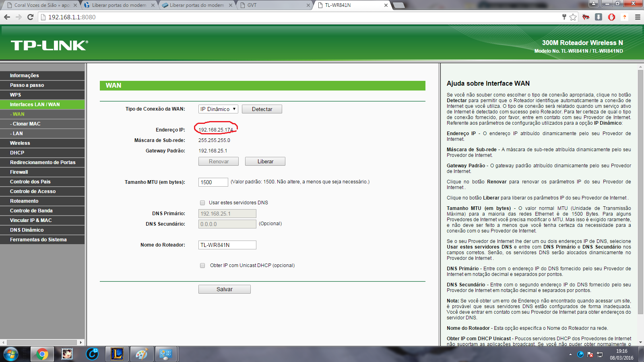The image size is (644, 362).
Task: Click the help panel vertical scrollbar
Action: pos(640,192)
